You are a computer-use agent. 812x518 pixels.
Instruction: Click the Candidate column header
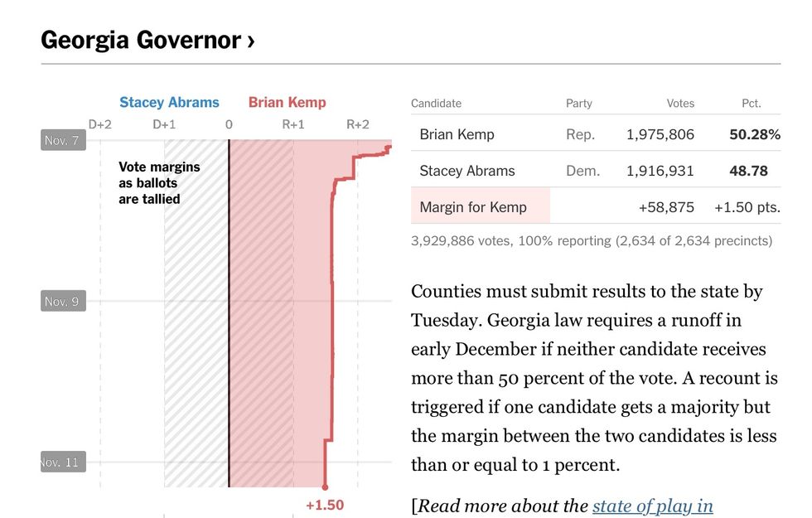click(436, 104)
